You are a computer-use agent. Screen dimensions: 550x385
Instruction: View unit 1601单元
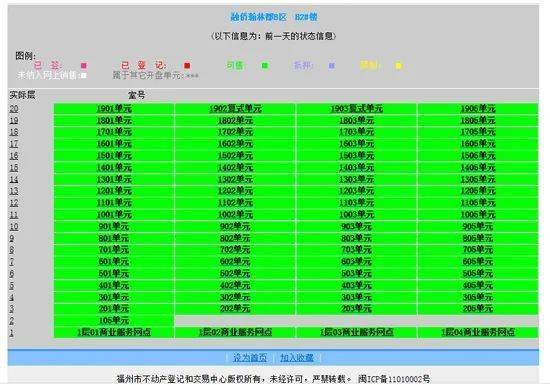114,144
